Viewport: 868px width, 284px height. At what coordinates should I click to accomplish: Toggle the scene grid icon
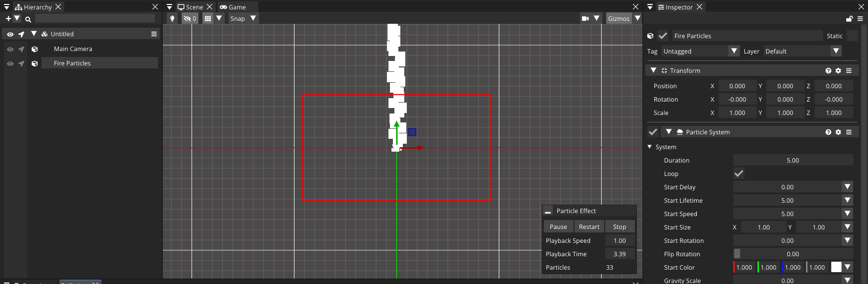pyautogui.click(x=208, y=18)
